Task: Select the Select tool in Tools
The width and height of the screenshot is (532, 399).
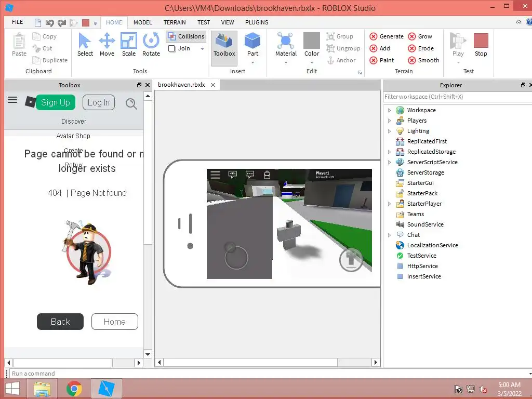Action: (85, 45)
